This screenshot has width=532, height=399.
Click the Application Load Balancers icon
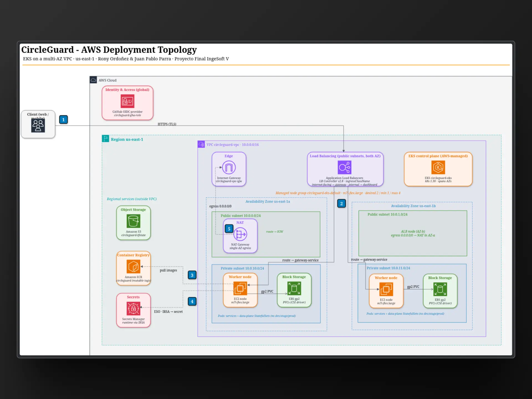[344, 168]
